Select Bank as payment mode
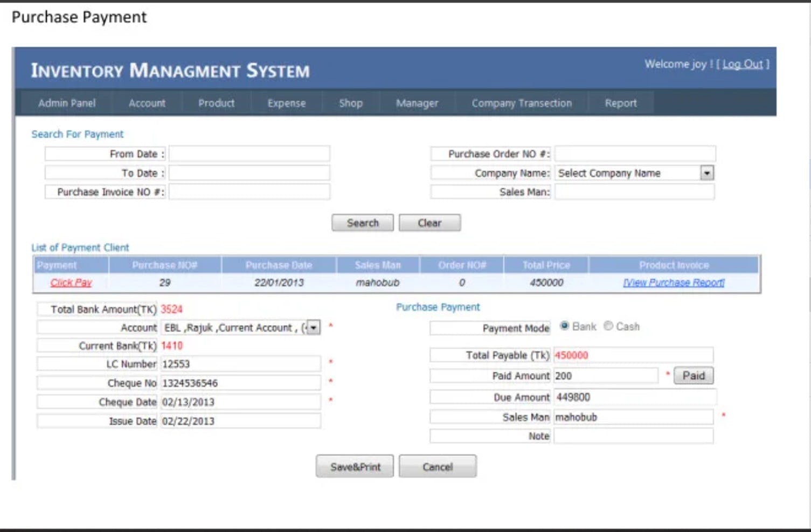This screenshot has width=811, height=532. pyautogui.click(x=564, y=326)
